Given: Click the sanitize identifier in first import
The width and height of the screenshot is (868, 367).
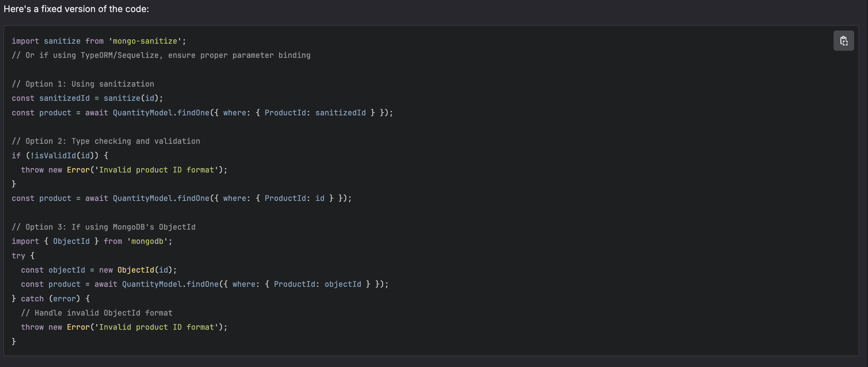Looking at the screenshot, I should pyautogui.click(x=62, y=41).
